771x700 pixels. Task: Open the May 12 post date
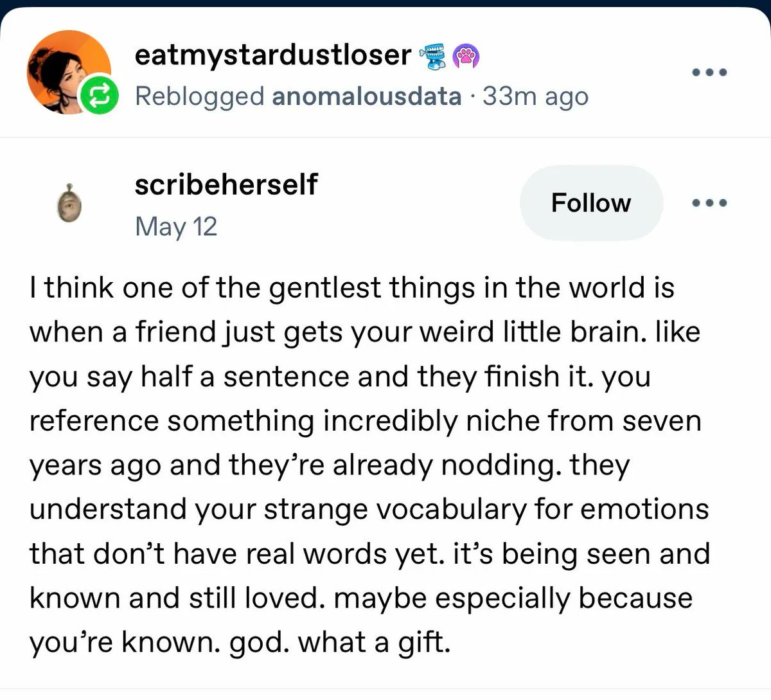[x=176, y=226]
